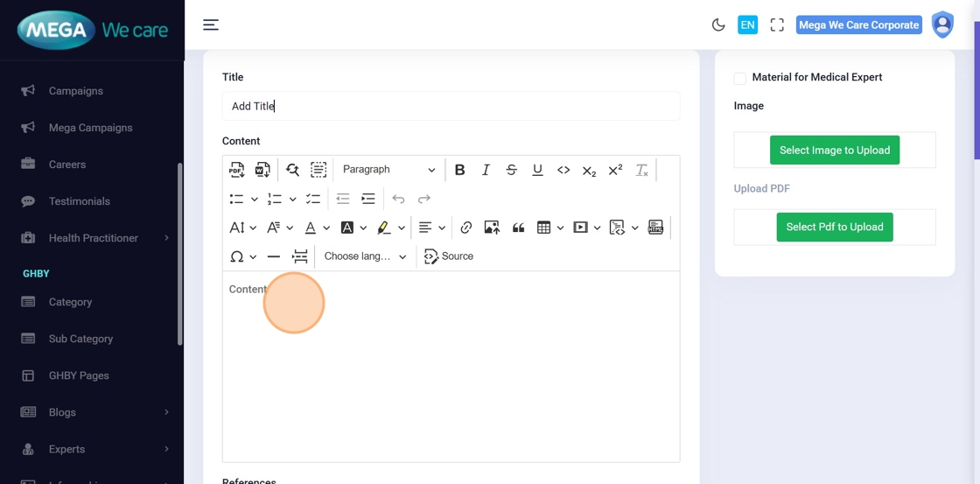Viewport: 980px width, 484px height.
Task: Toggle bold formatting in the editor
Action: (459, 170)
